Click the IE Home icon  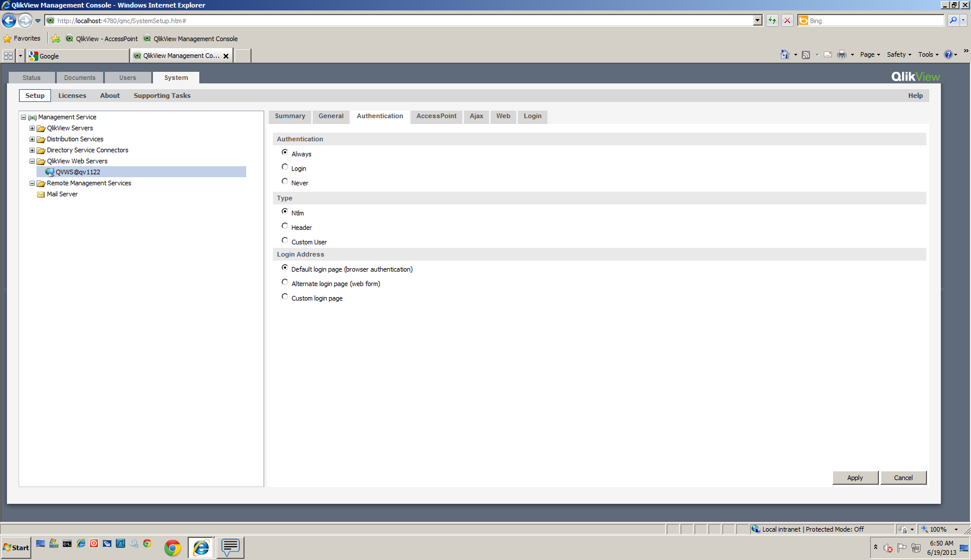pyautogui.click(x=785, y=54)
